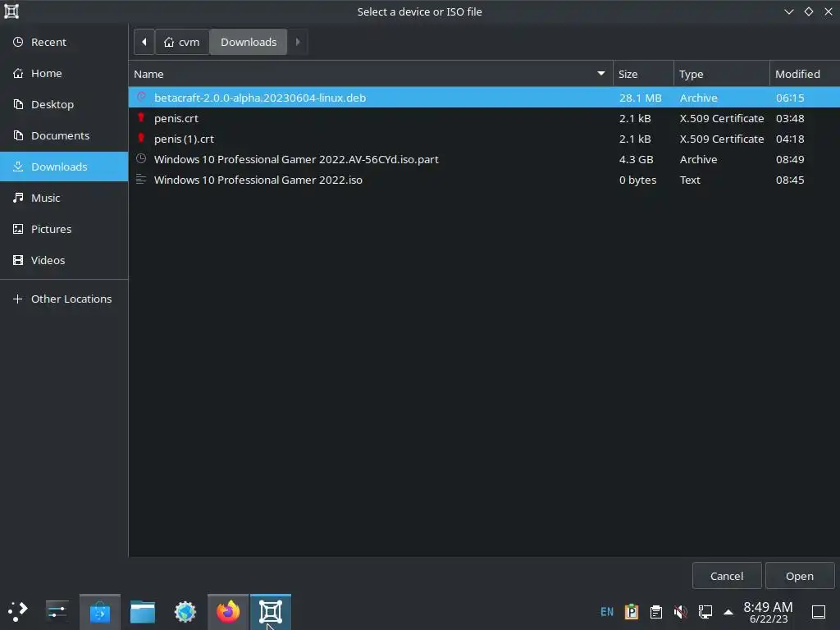The image size is (840, 630).
Task: Click the Recent clock icon
Action: pyautogui.click(x=18, y=42)
